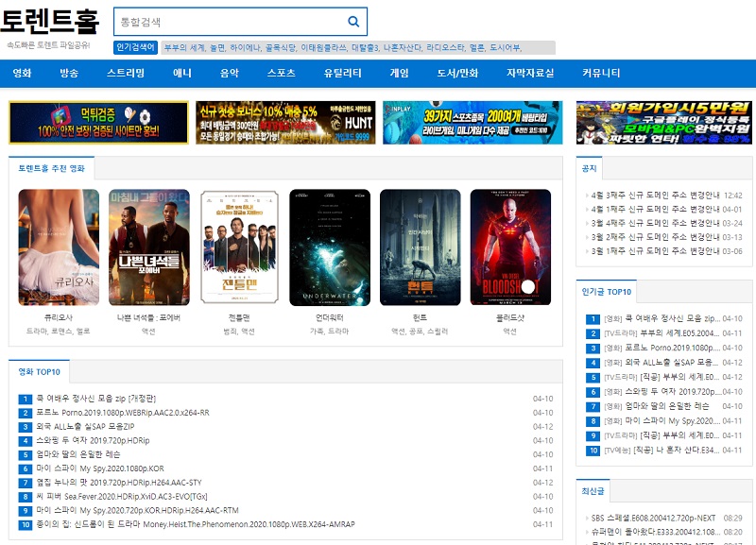756x545 pixels.
Task: Open the 유틸리티 menu
Action: point(342,74)
